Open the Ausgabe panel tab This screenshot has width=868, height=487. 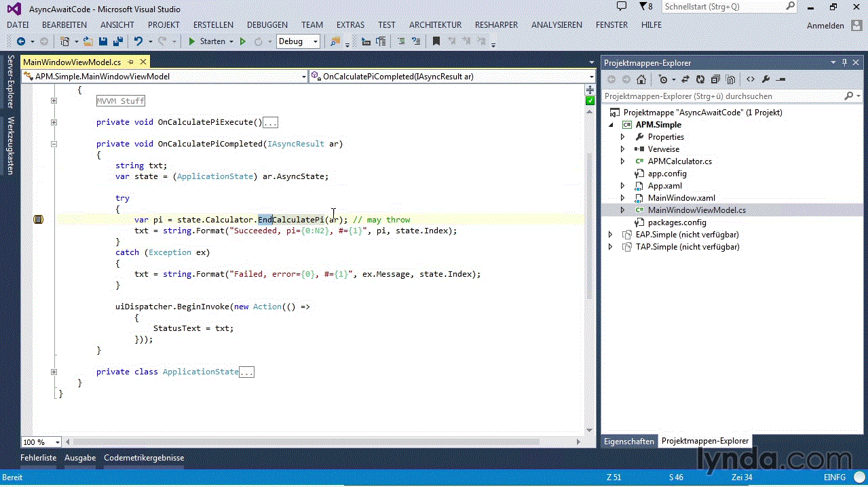(x=80, y=458)
